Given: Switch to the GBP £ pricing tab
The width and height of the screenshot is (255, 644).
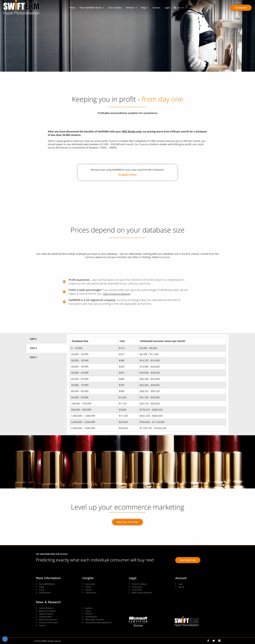Looking at the screenshot, I should pos(47,339).
